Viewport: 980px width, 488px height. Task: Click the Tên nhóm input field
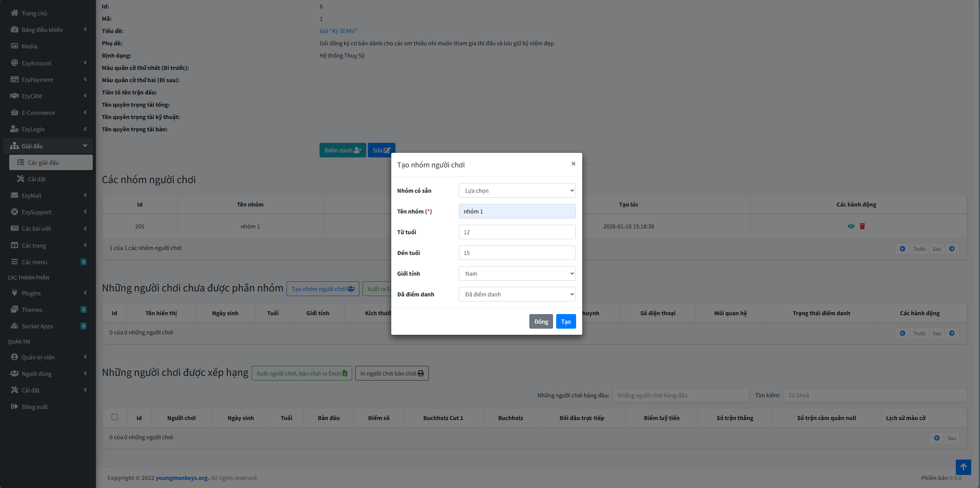click(x=517, y=211)
